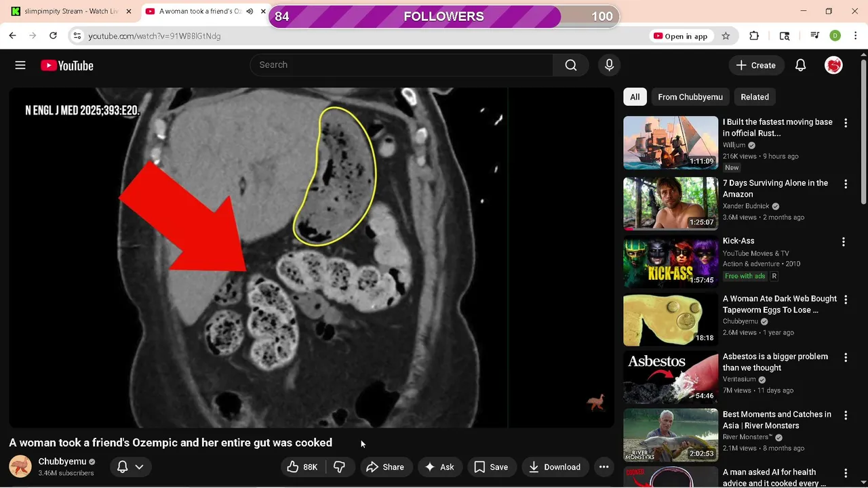Open the browser extensions puzzle icon
This screenshot has width=868, height=488.
click(754, 36)
